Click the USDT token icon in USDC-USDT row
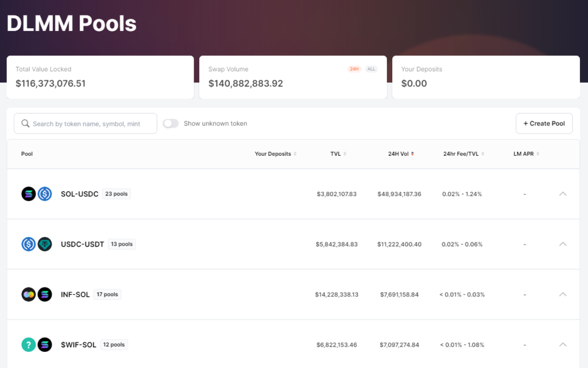 point(45,244)
